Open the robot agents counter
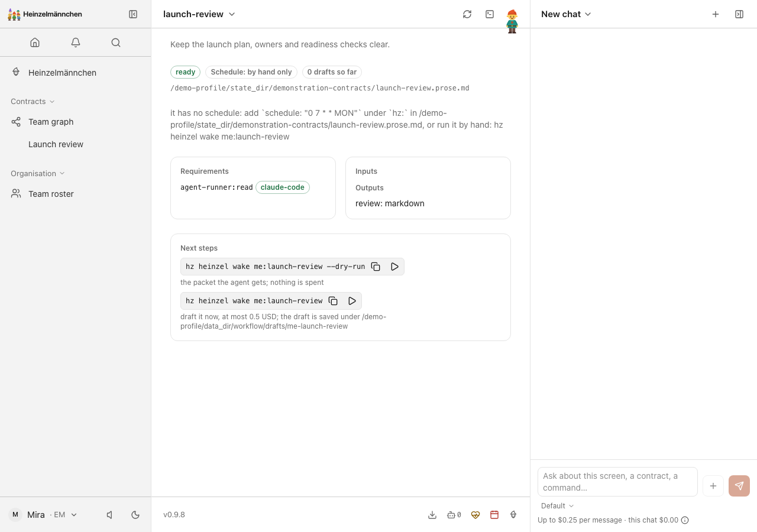The height and width of the screenshot is (532, 757). tap(454, 515)
